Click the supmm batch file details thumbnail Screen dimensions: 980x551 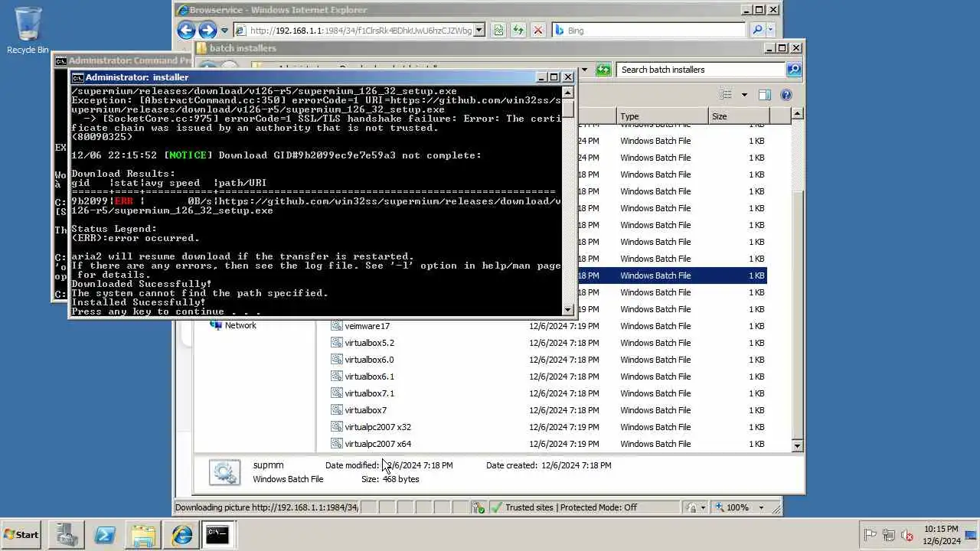tap(224, 472)
